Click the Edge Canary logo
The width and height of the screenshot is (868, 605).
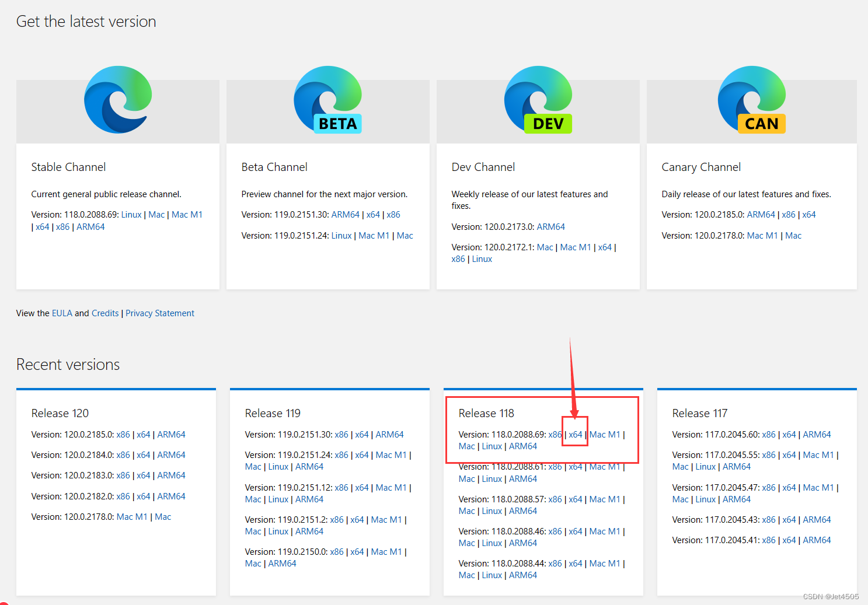pyautogui.click(x=752, y=99)
